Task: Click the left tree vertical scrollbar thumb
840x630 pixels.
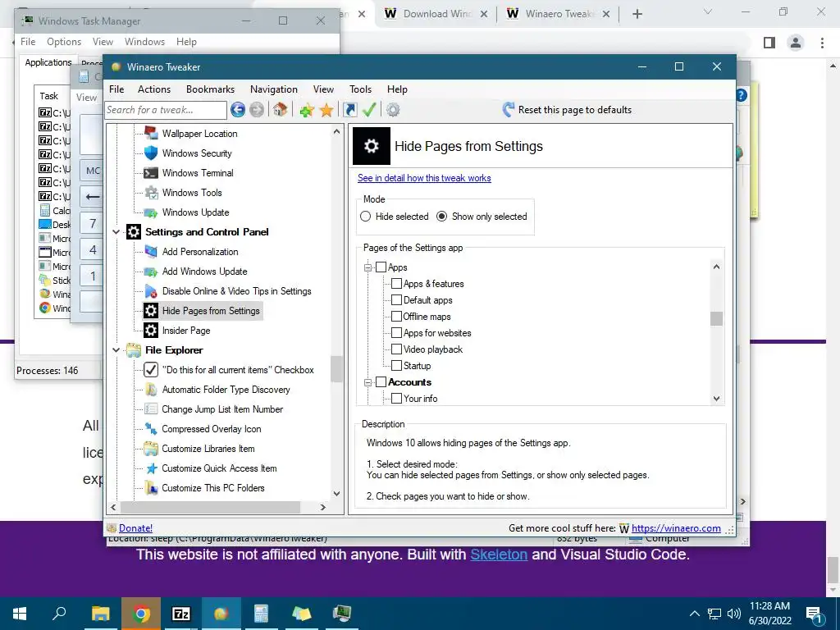Action: pyautogui.click(x=336, y=369)
